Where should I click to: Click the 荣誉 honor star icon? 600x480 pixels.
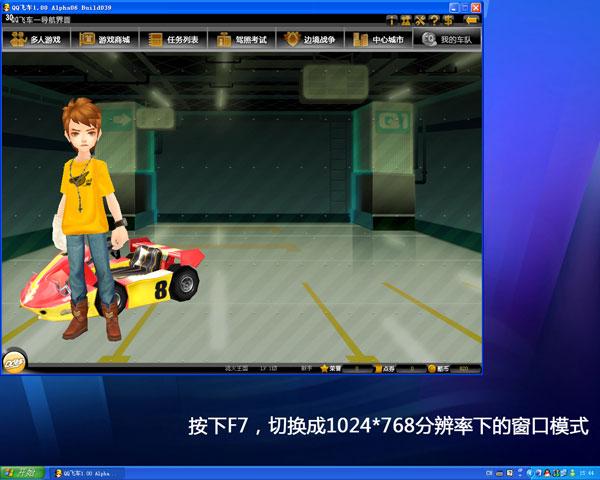coord(324,368)
